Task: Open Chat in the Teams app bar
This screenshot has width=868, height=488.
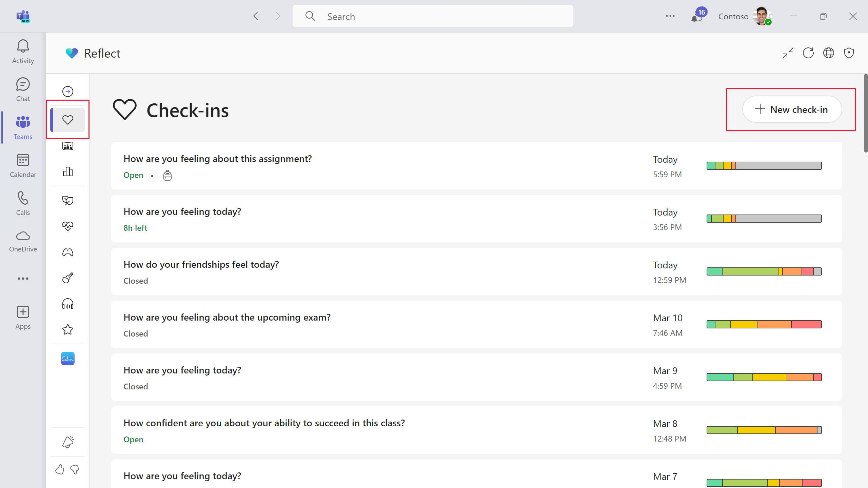Action: [23, 89]
